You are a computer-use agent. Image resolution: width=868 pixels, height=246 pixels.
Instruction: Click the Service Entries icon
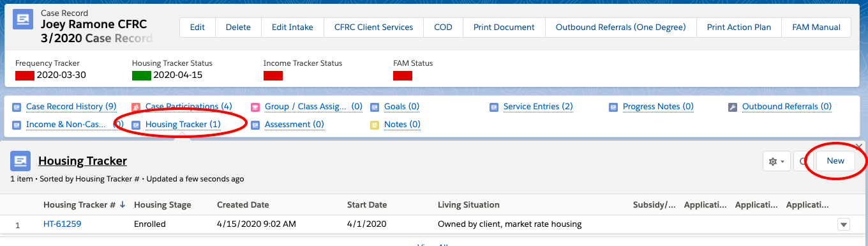coord(494,107)
